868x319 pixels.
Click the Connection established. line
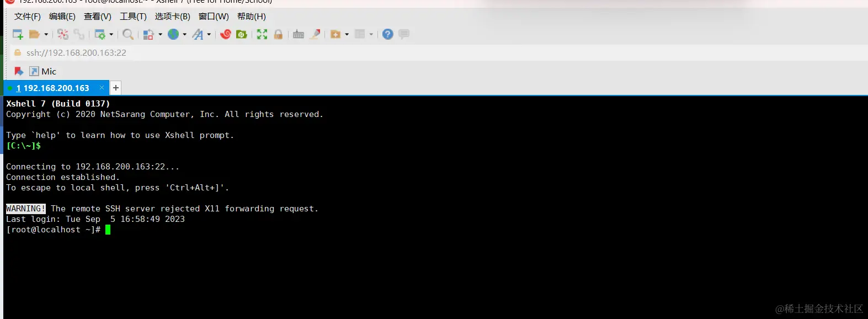[63, 177]
